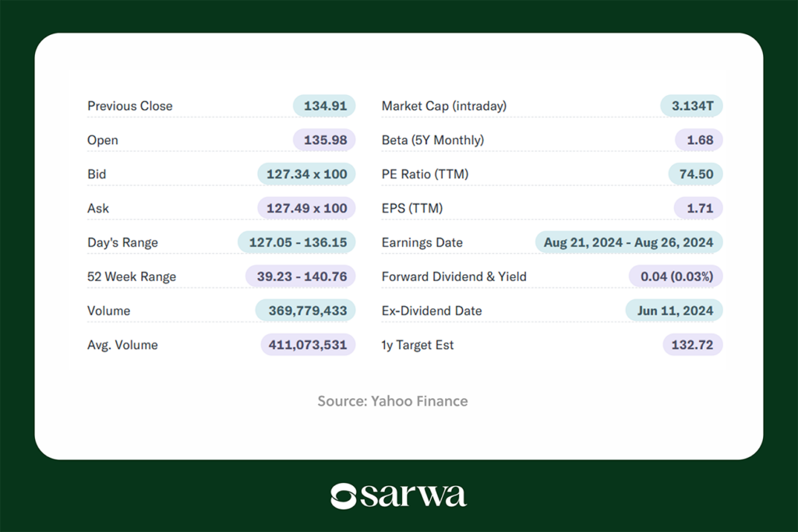Screen dimensions: 798x532
Task: Click the 52 Week Range label
Action: (131, 277)
